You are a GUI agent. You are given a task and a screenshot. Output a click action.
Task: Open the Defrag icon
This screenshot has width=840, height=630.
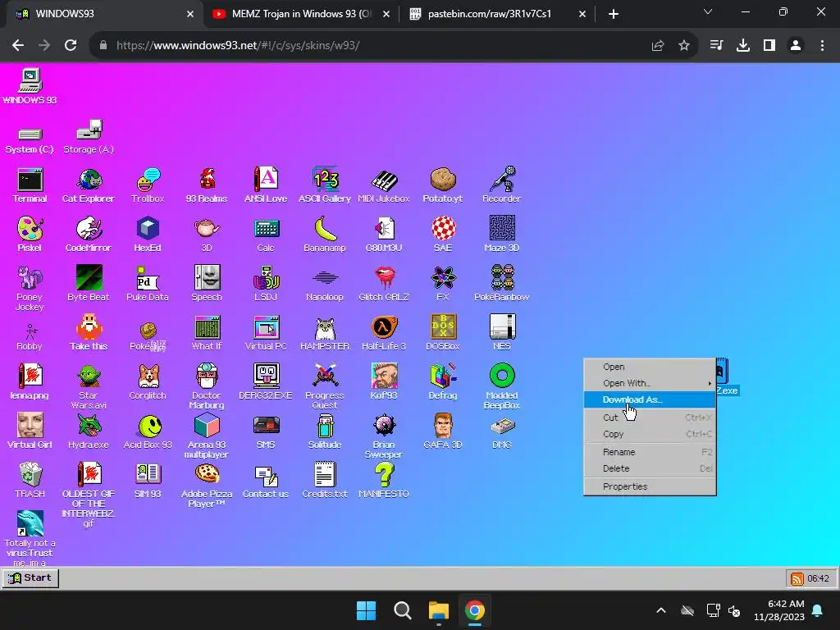coord(442,382)
